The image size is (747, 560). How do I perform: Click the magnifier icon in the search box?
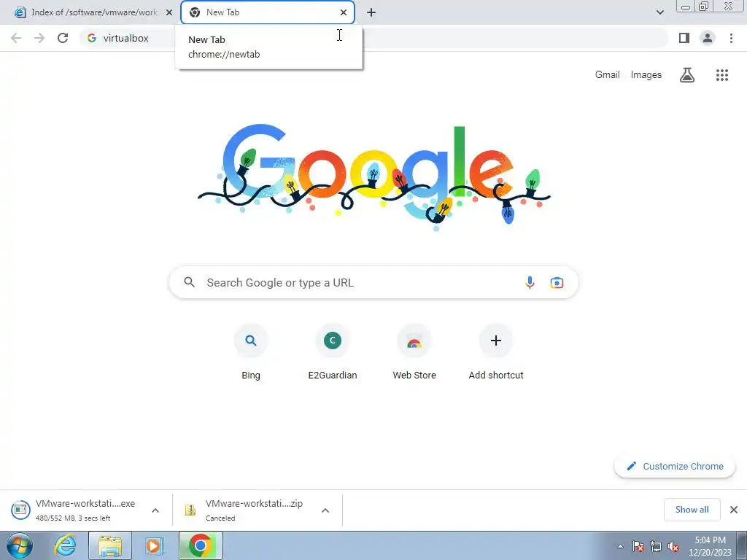(189, 282)
